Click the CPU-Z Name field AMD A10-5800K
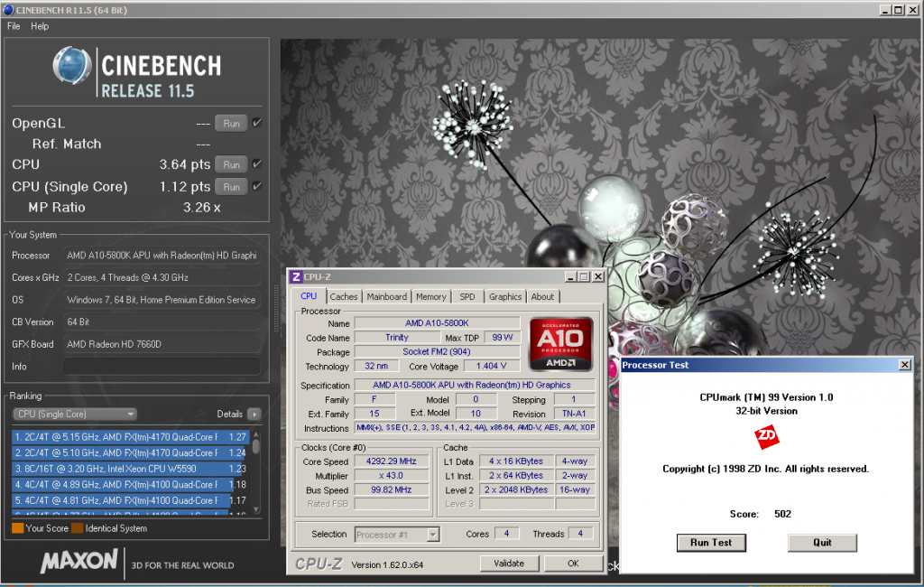Image resolution: width=924 pixels, height=587 pixels. (x=437, y=323)
